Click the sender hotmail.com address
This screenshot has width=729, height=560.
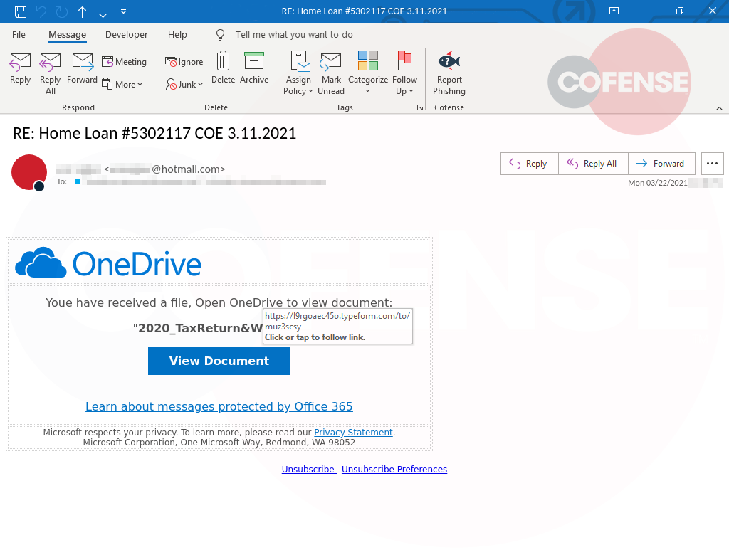(x=164, y=169)
